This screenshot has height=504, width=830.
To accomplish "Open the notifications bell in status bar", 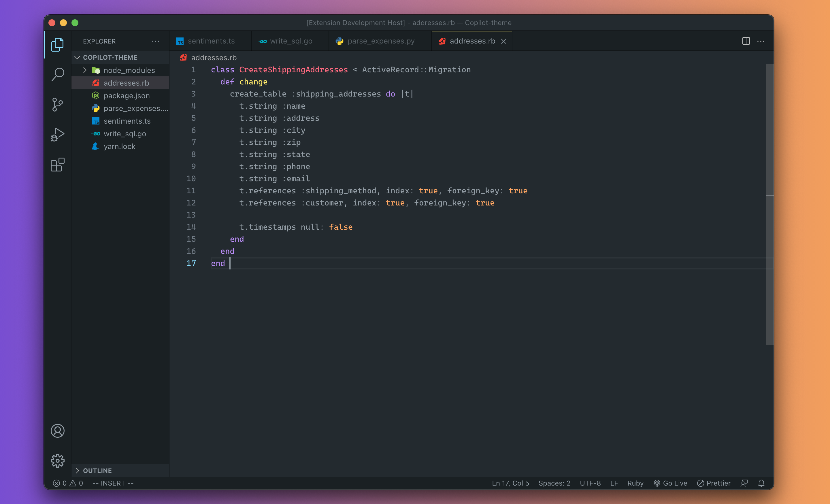I will coord(761,483).
